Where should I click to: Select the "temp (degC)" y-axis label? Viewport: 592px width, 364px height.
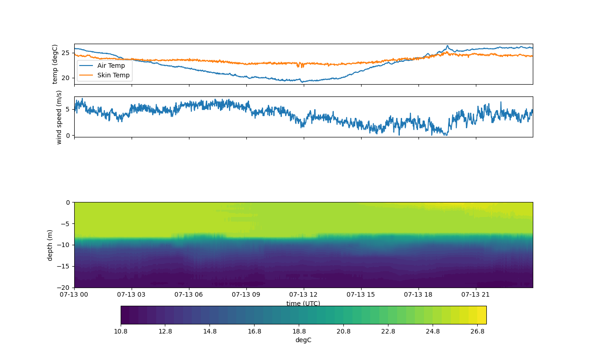(55, 64)
